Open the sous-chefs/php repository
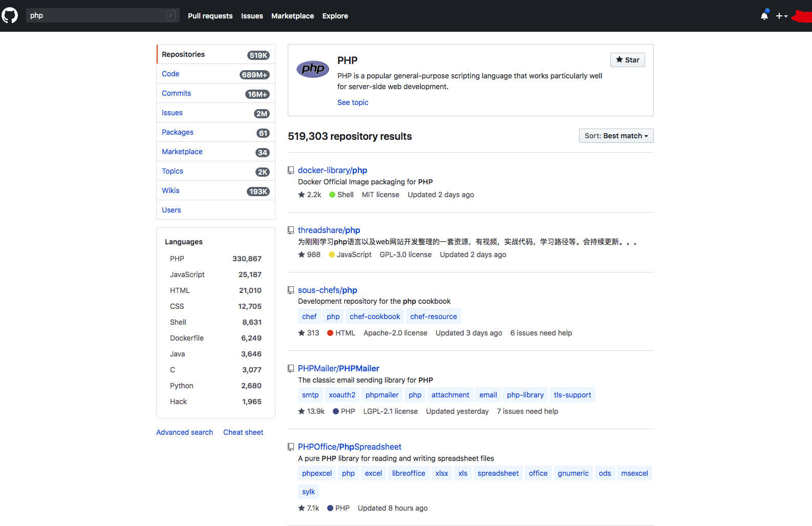Viewport: 812px width, 526px height. tap(328, 290)
